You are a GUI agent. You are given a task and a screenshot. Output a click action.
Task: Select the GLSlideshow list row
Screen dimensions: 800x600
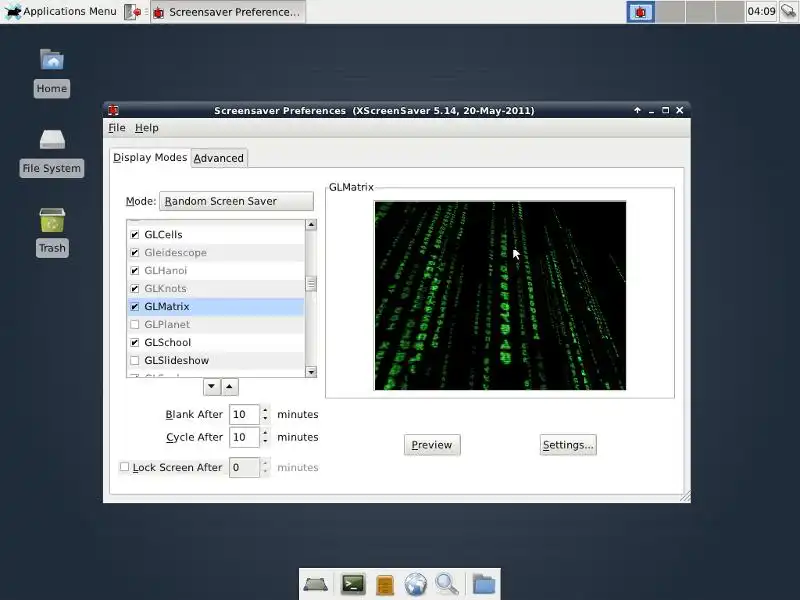click(216, 360)
